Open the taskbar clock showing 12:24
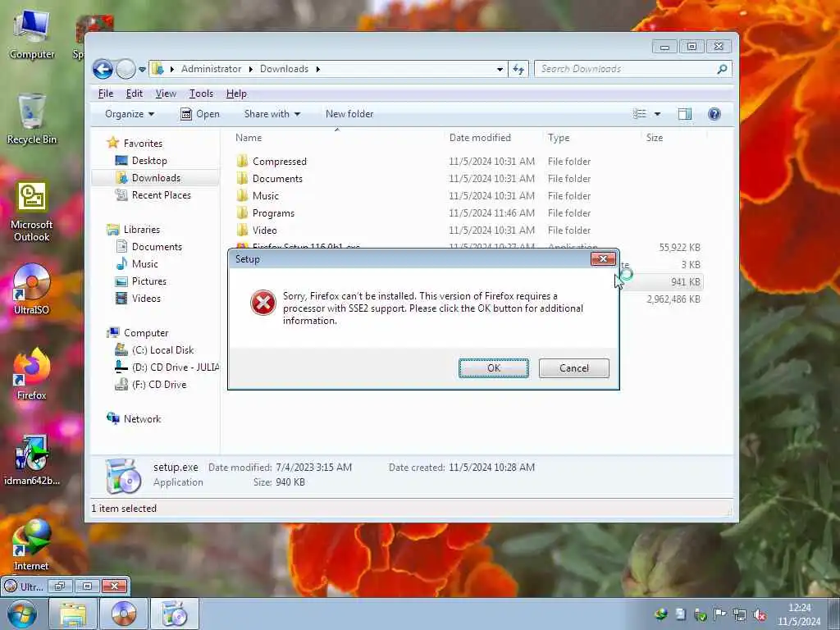Screen dimensions: 840x630 coord(799,614)
